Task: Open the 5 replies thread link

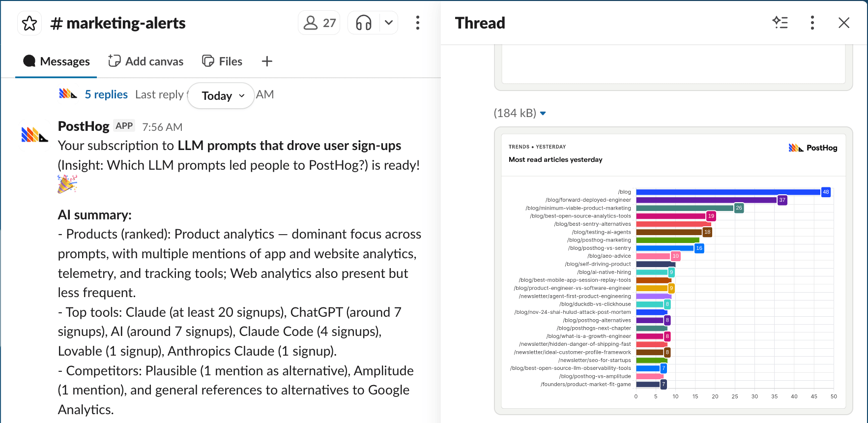Action: [x=106, y=94]
